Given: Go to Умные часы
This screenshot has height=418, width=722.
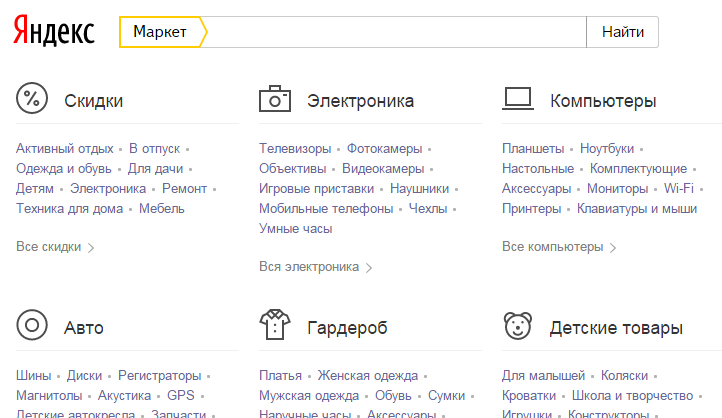Looking at the screenshot, I should [x=296, y=228].
